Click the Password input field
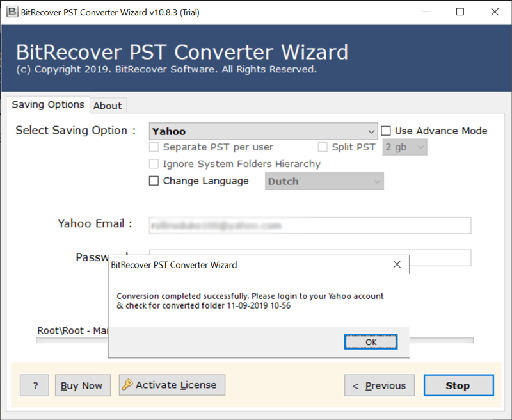The height and width of the screenshot is (420, 512). 310,257
